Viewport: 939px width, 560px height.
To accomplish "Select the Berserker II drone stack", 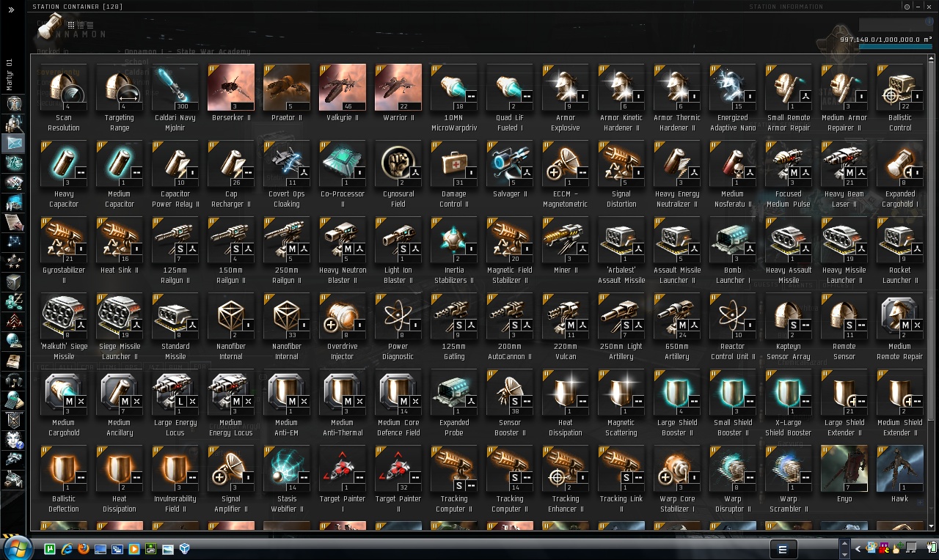I will click(231, 87).
